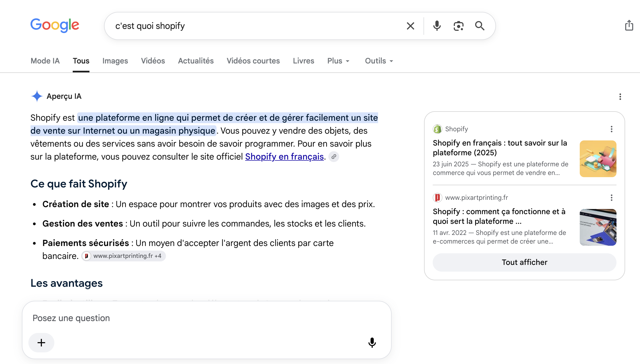640x364 pixels.
Task: Open Google Lens image search
Action: 458,26
